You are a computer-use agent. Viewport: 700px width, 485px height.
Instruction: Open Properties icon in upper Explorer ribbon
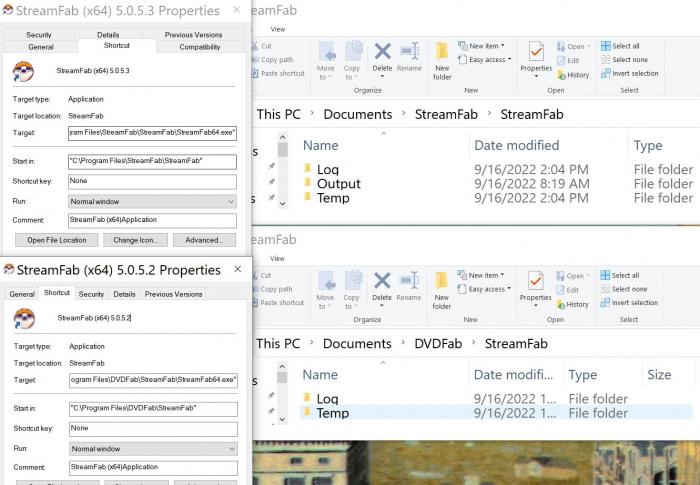[x=536, y=52]
